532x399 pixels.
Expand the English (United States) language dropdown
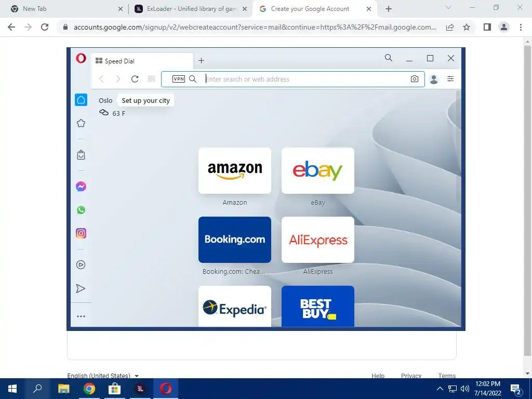103,375
